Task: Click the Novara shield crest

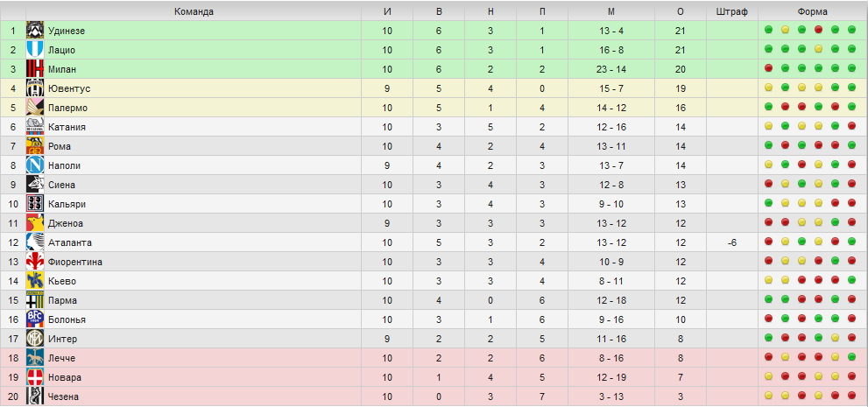Action: tap(35, 377)
